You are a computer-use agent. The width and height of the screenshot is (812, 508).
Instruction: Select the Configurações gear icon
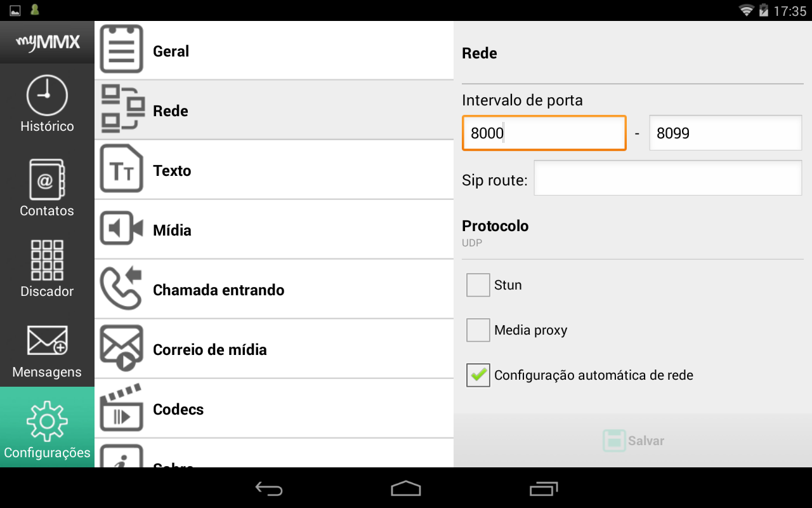(47, 420)
